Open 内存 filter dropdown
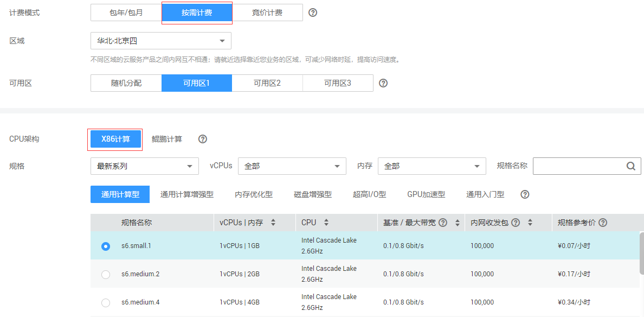The image size is (644, 317). point(432,166)
